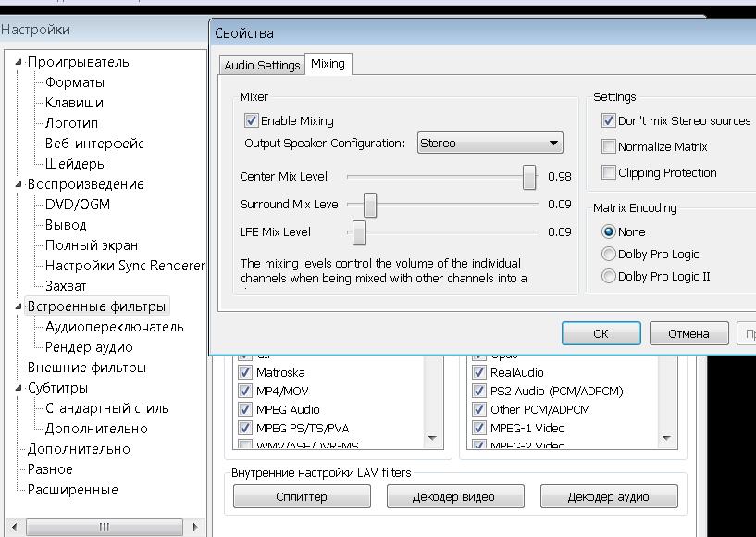Click the Center Mix Level slider handle
The width and height of the screenshot is (756, 537).
pos(528,176)
